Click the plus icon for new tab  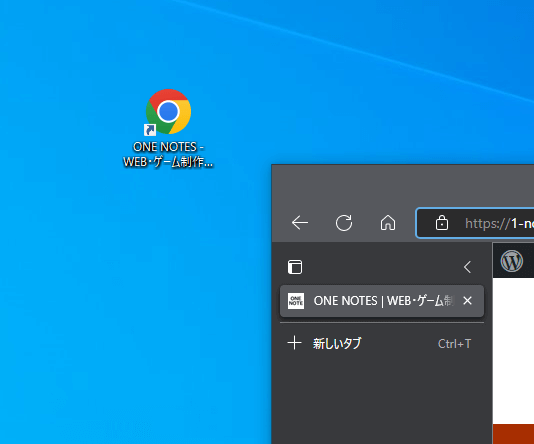(294, 343)
